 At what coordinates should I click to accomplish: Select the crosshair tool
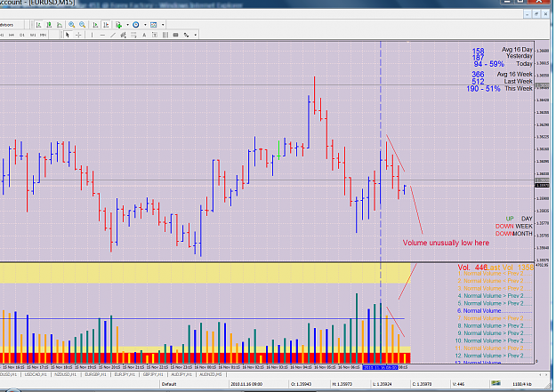pos(78,35)
